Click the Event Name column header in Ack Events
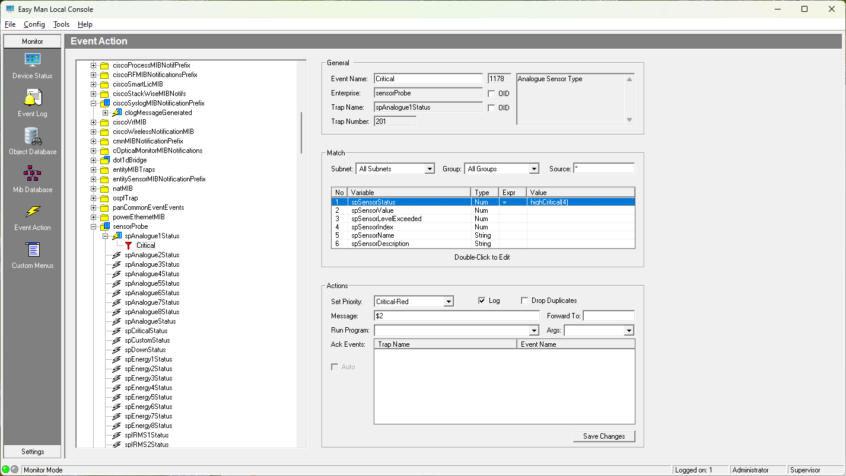Viewport: 846px width, 476px height. coord(576,344)
